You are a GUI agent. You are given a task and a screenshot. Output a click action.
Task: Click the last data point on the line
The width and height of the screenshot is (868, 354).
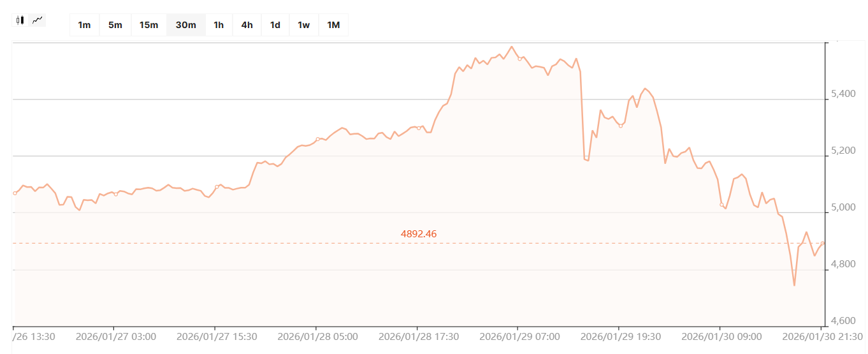point(823,243)
